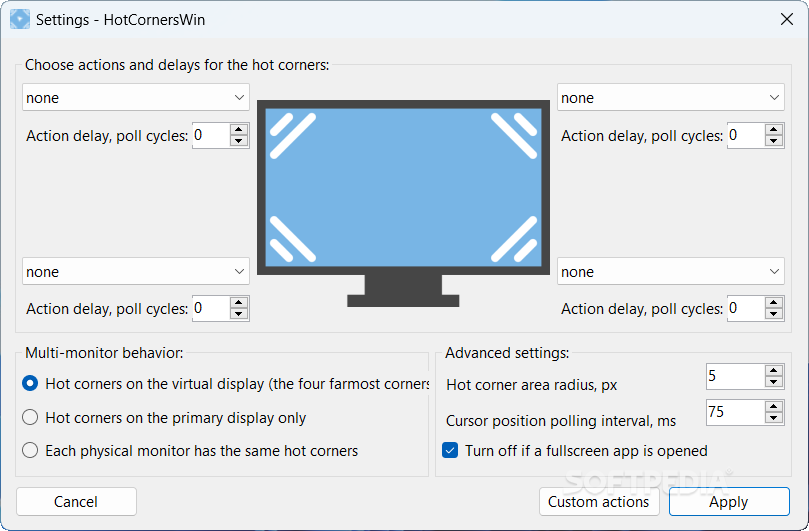The image size is (809, 531).
Task: Click the monitor illustration image
Action: [x=403, y=204]
